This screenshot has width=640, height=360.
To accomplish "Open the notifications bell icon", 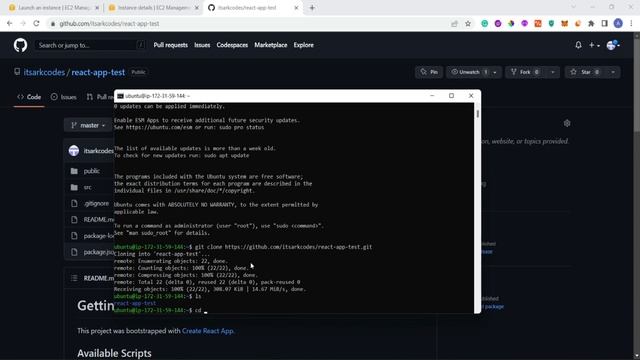I will pos(578,45).
